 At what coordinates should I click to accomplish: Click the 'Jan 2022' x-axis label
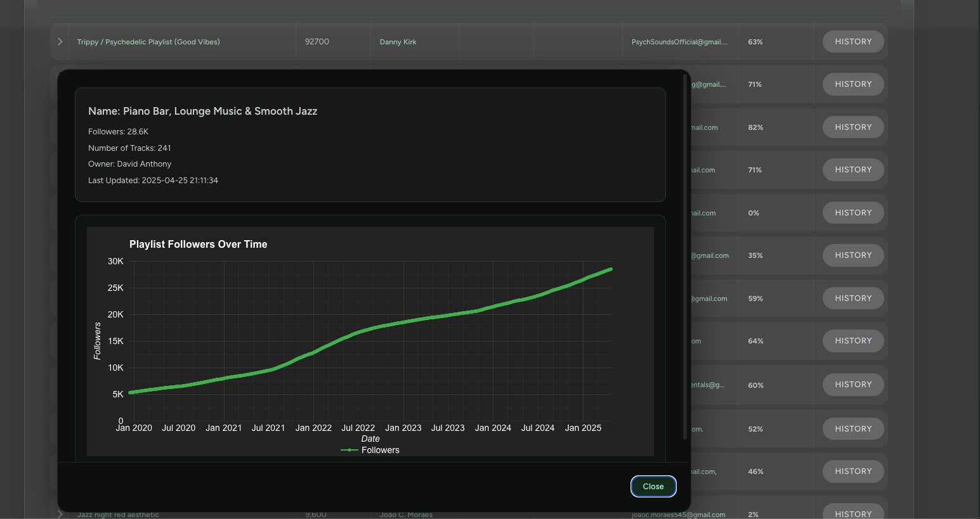(x=313, y=428)
